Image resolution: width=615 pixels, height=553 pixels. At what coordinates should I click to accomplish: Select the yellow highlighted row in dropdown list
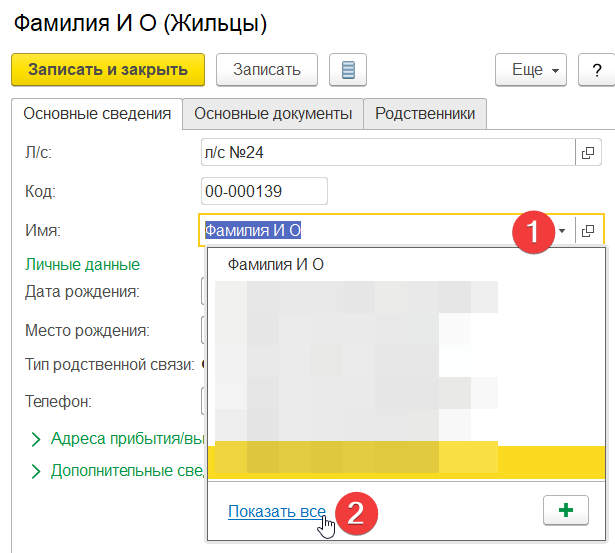(x=406, y=460)
